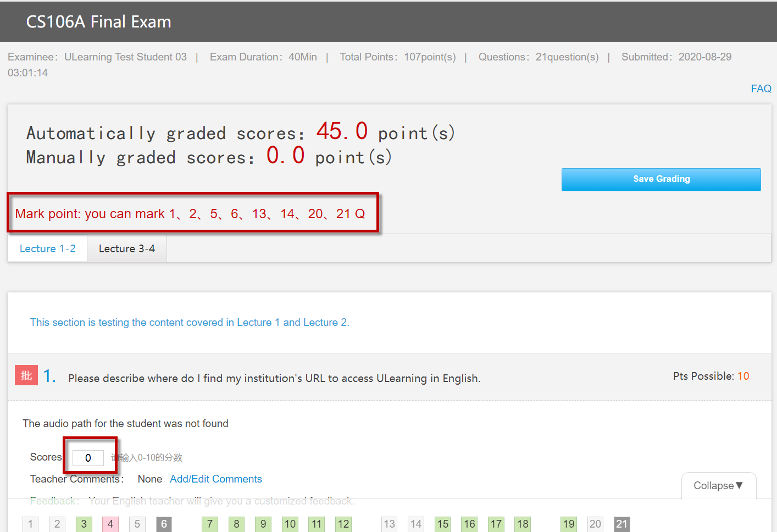Select question 19 green box
This screenshot has height=532, width=777.
[x=569, y=524]
